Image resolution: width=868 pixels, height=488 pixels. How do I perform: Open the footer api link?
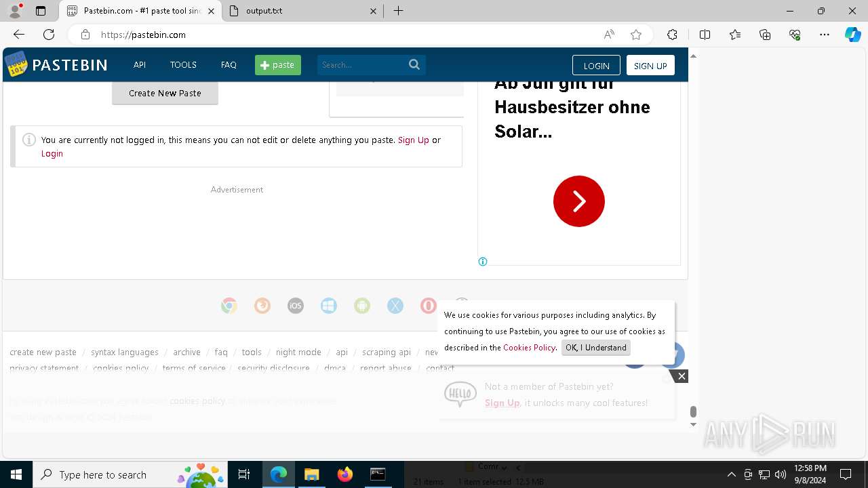[342, 352]
